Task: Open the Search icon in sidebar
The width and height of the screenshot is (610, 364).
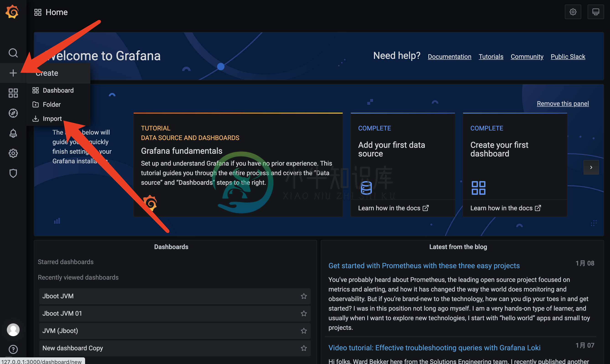Action: pyautogui.click(x=13, y=52)
